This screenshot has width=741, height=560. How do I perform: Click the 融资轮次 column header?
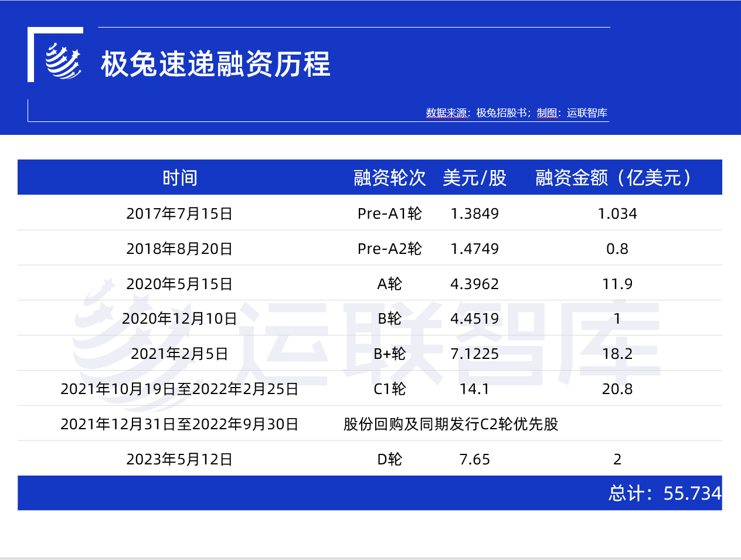[390, 178]
